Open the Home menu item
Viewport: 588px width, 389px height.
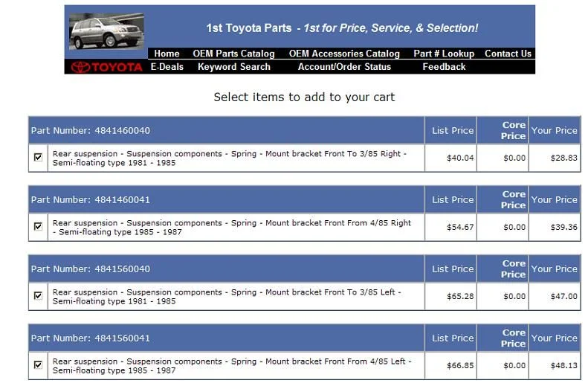tap(167, 54)
